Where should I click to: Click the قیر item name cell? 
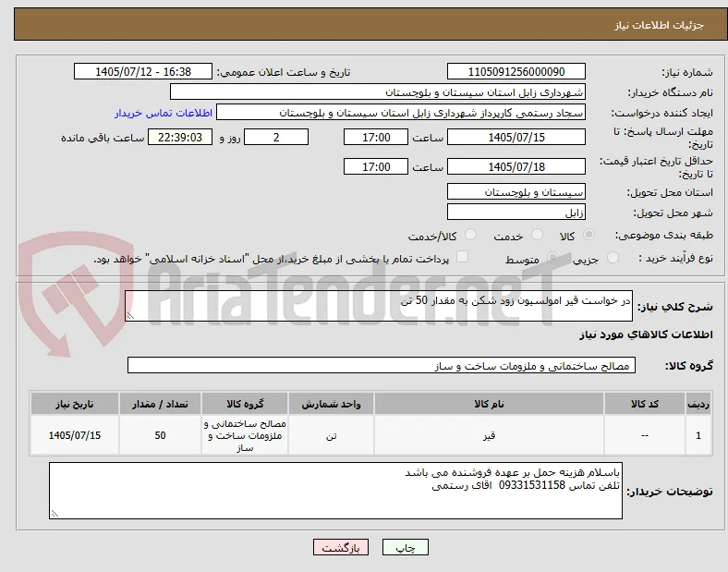click(x=489, y=435)
